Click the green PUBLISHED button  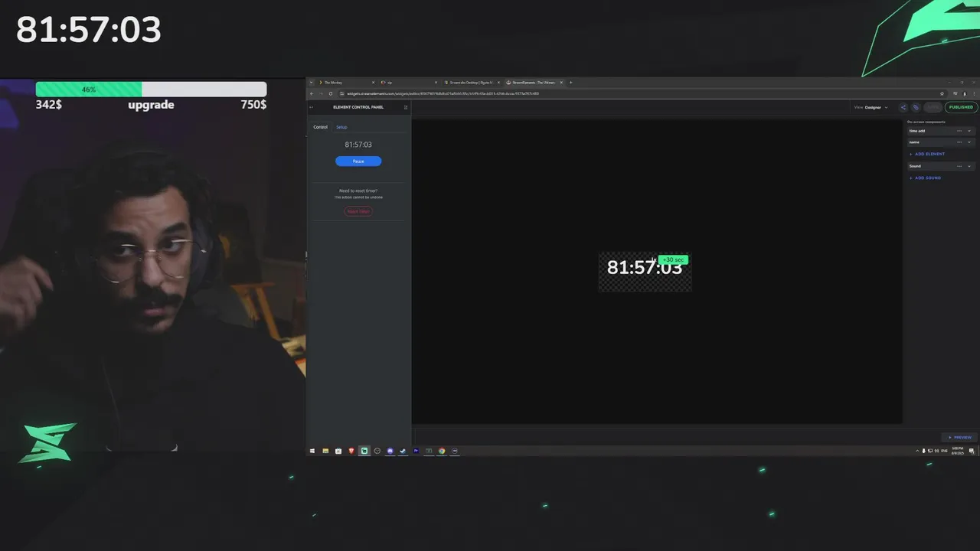click(961, 107)
